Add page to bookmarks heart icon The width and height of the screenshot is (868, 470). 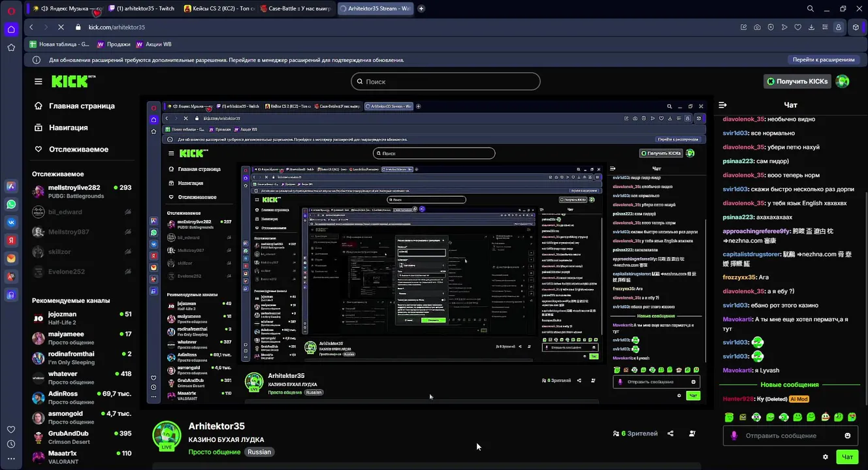798,27
